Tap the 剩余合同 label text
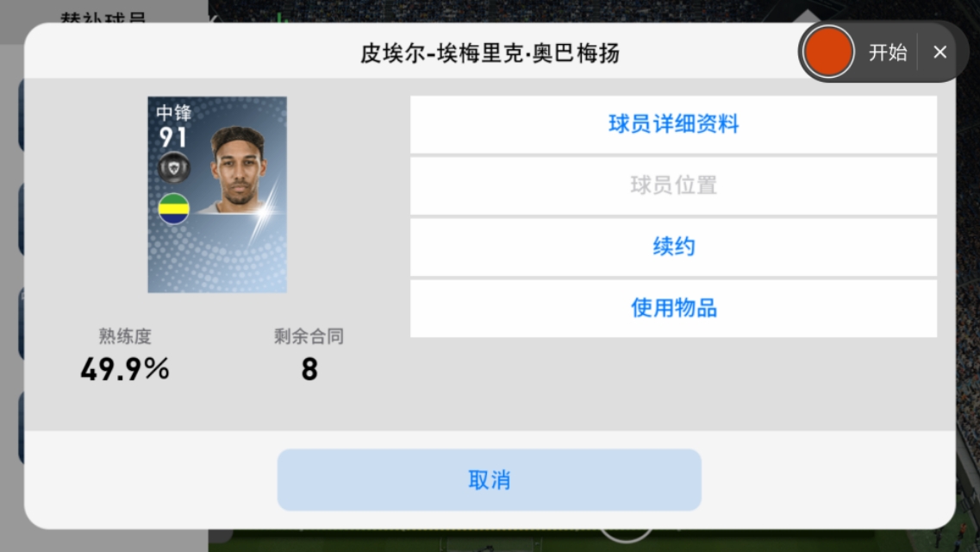980x552 pixels. point(309,336)
